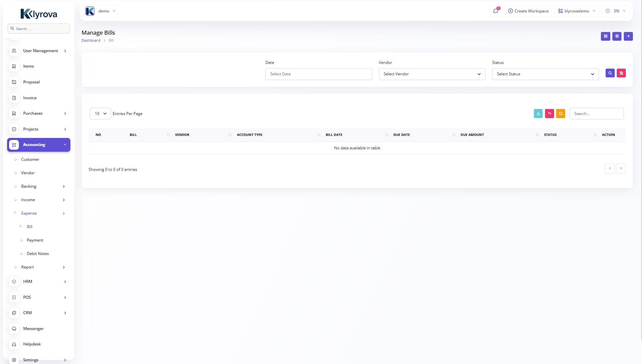Open Debit Notes in the sidebar
Viewport: 642px width, 364px height.
[x=38, y=254]
